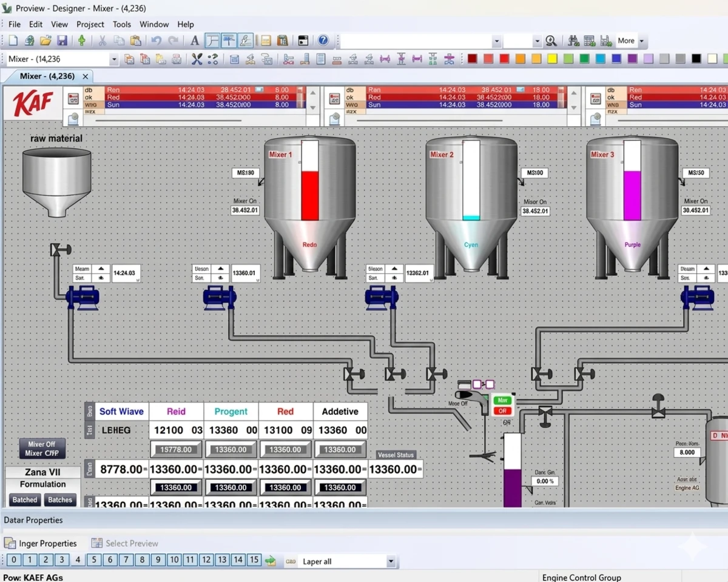Click the Cut scissors icon
Viewport: 728px width, 582px height.
coord(103,41)
